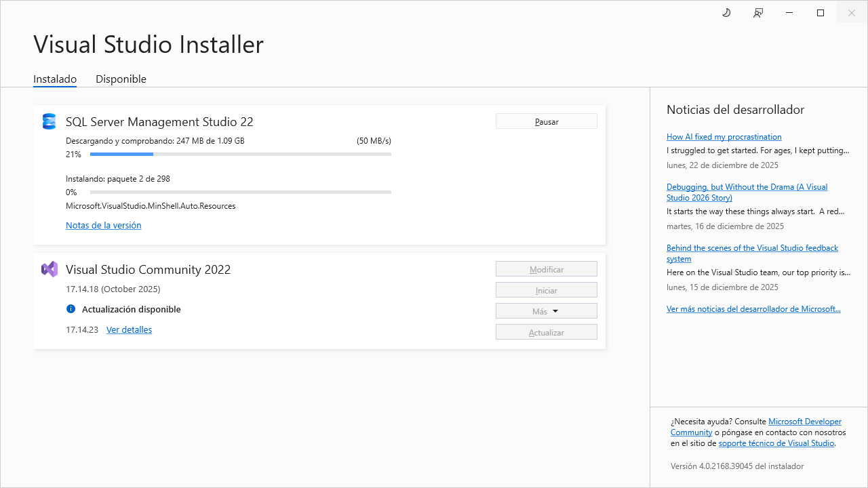Switch to the Disponible tab
This screenshot has height=488, width=868.
(x=121, y=79)
